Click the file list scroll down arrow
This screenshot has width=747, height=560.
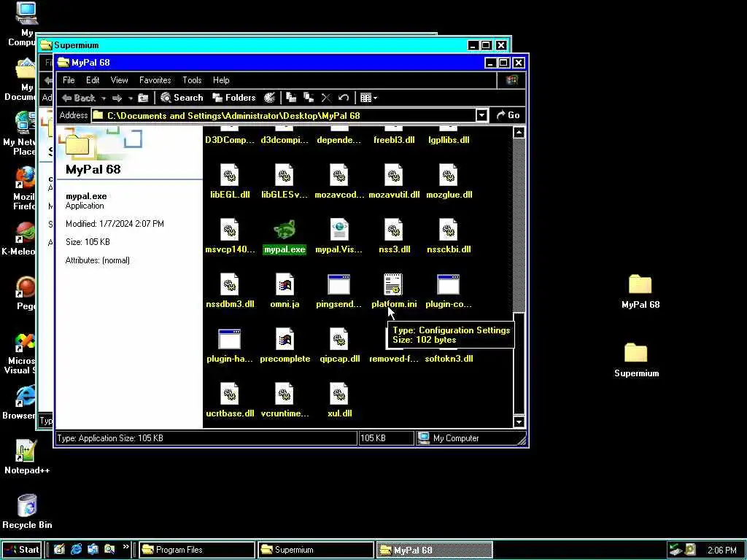point(519,421)
